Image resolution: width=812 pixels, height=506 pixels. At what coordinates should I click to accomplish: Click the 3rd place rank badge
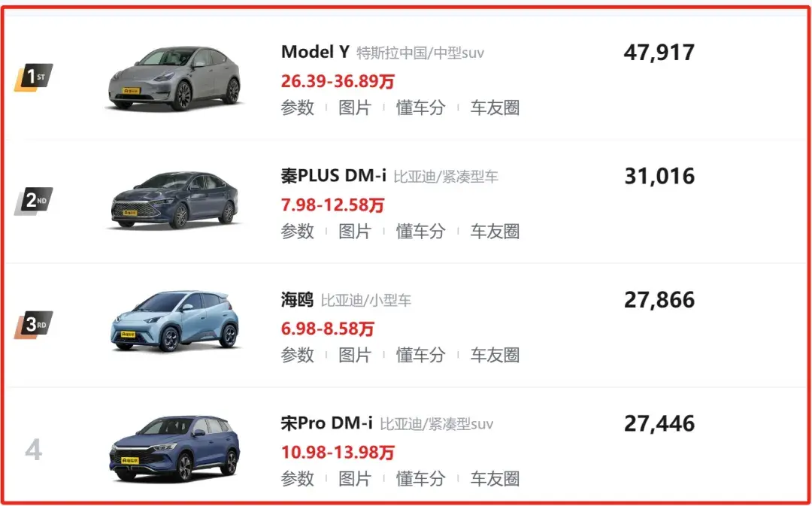(34, 326)
